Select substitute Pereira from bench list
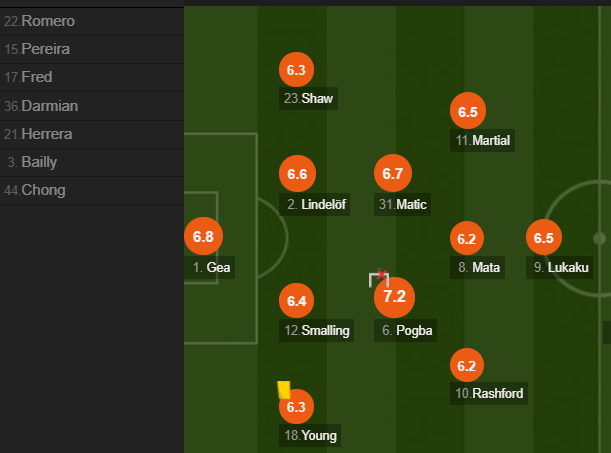 click(x=92, y=49)
